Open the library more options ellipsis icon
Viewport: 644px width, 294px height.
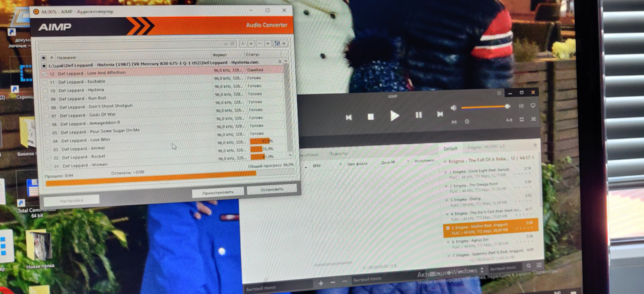click(x=345, y=282)
